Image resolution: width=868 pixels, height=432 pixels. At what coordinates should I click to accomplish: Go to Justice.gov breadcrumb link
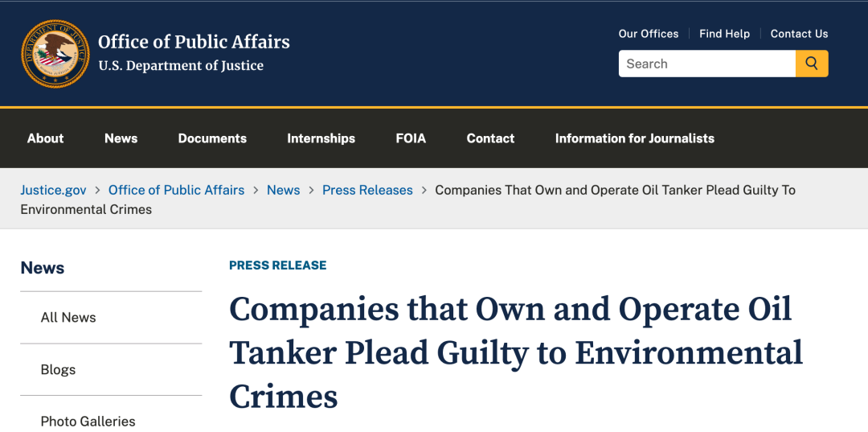click(x=53, y=190)
